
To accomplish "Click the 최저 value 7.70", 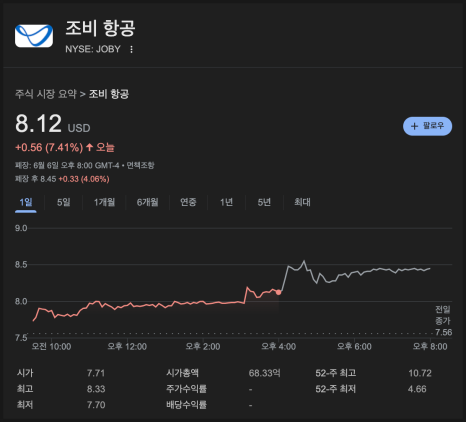I will coord(96,405).
